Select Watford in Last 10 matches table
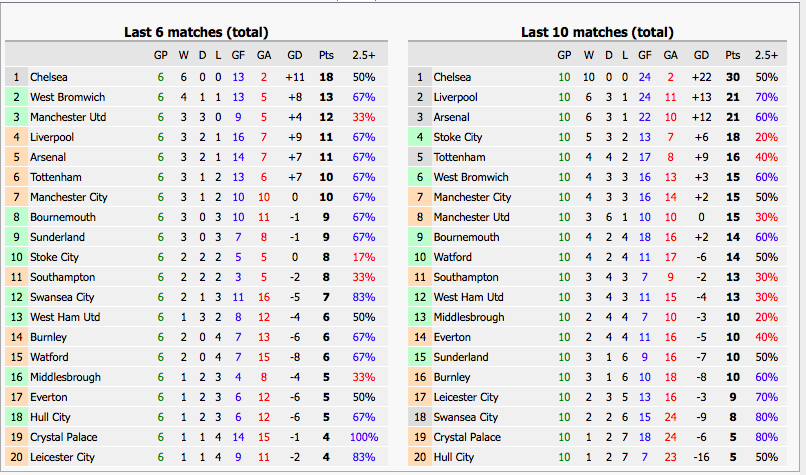 click(x=452, y=257)
